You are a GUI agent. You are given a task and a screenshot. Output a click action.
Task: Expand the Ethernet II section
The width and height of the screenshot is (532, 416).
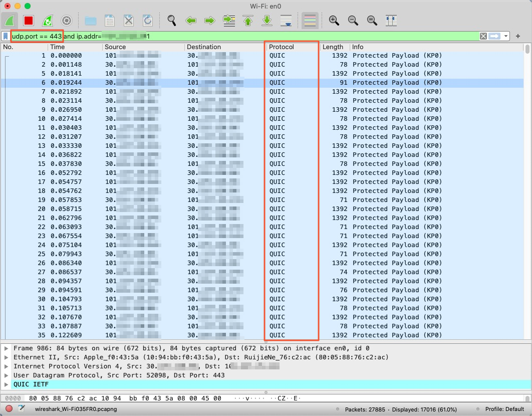point(6,357)
